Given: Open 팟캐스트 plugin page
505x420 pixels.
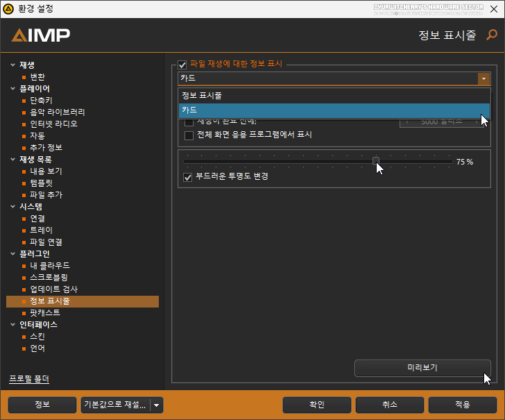Looking at the screenshot, I should [45, 312].
